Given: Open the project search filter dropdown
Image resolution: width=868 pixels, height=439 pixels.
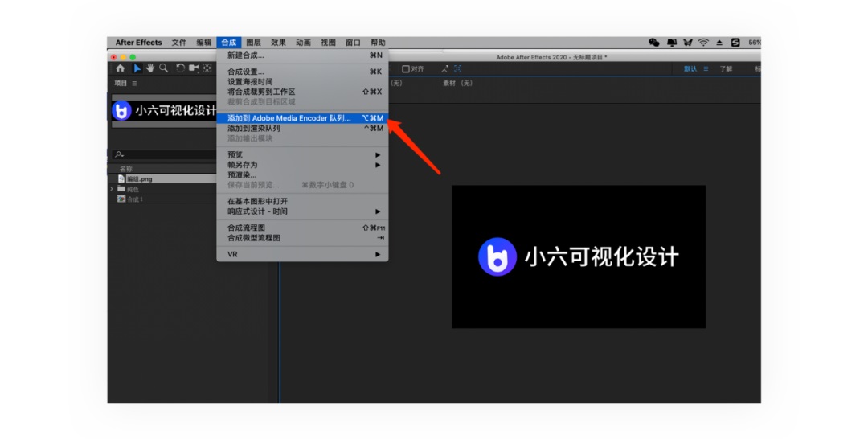Looking at the screenshot, I should point(118,154).
